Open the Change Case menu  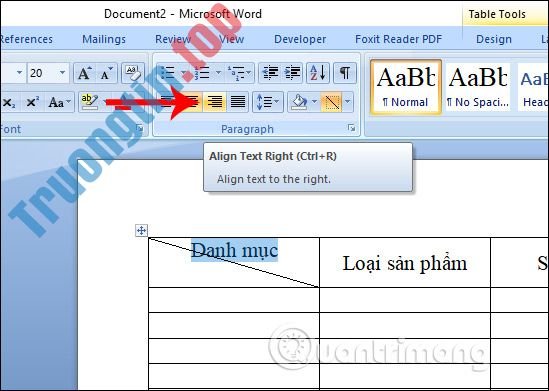pos(60,102)
